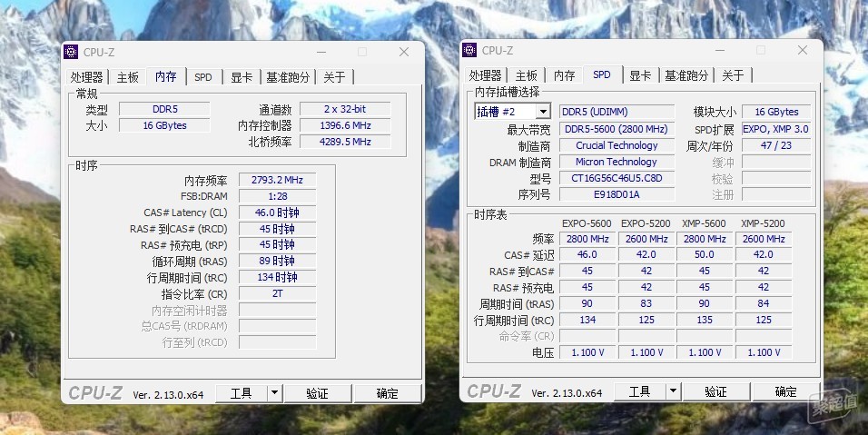Image resolution: width=868 pixels, height=435 pixels.
Task: Click the DDR5 (UDIMM) module type field
Action: 616,112
